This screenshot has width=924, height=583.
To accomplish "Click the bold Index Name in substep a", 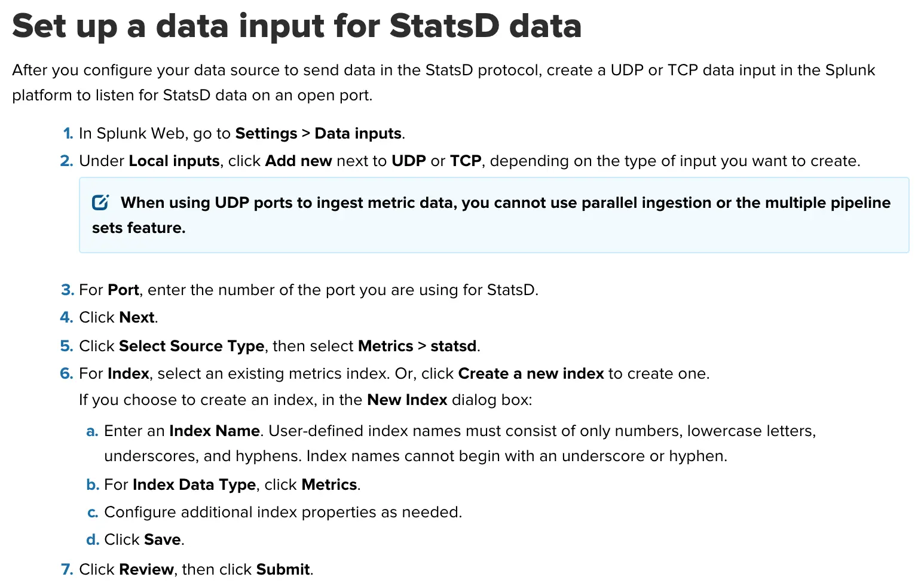I will point(215,431).
